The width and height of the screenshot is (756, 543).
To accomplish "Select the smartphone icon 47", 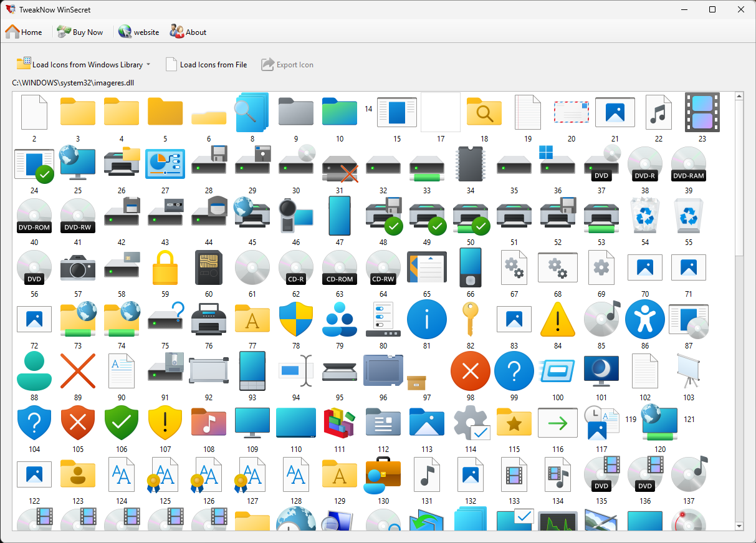I will 340,216.
